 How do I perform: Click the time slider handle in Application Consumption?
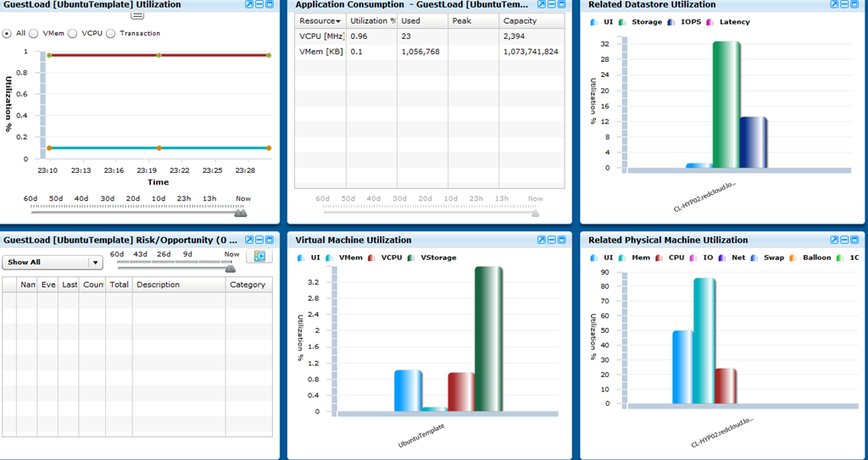tap(535, 213)
